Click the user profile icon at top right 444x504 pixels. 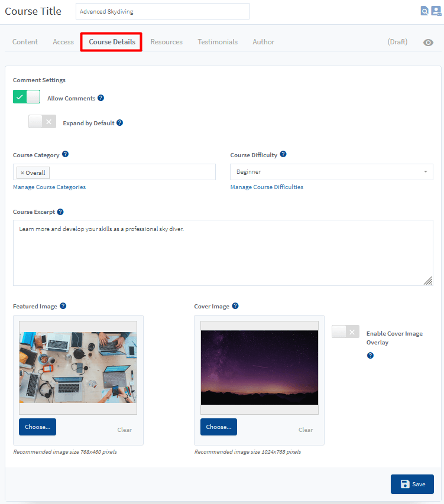[436, 11]
